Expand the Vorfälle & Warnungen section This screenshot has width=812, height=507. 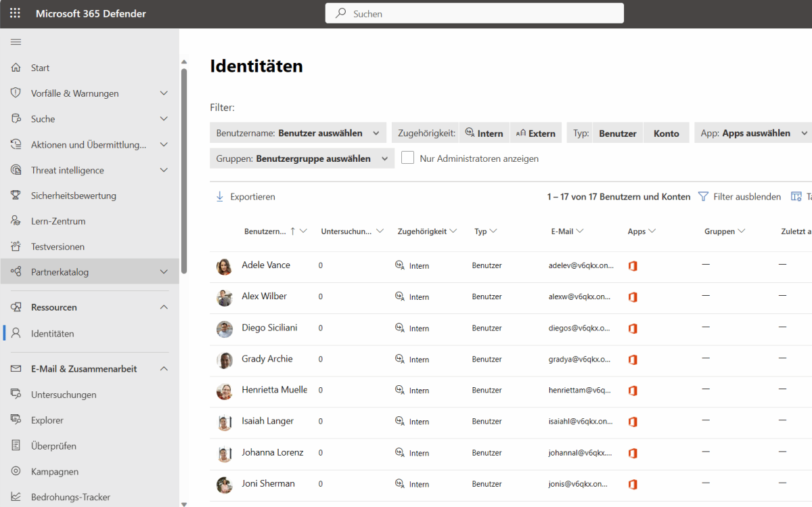click(x=163, y=93)
